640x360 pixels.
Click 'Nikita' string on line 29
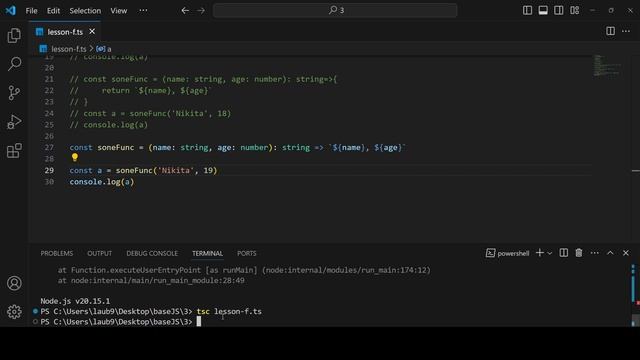click(176, 170)
